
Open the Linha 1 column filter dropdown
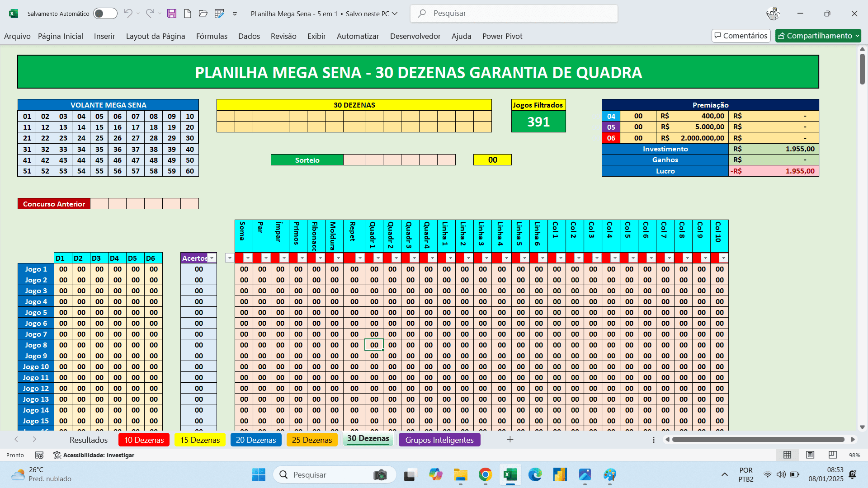pyautogui.click(x=450, y=258)
